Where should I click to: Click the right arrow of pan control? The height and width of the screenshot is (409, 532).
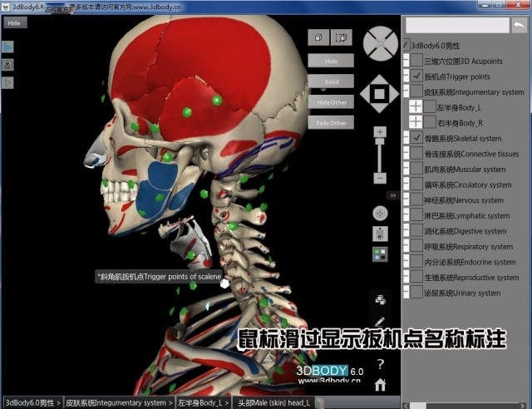[393, 94]
